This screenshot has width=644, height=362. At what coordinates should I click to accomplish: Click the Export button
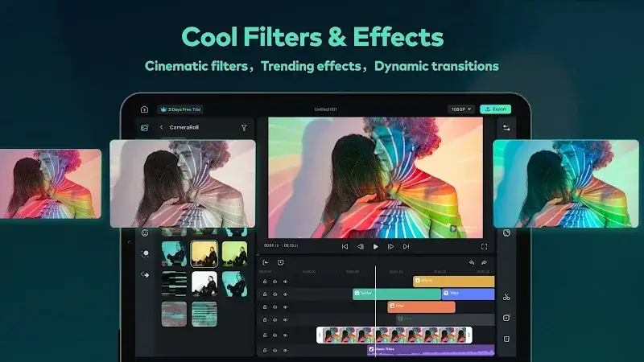click(x=495, y=109)
